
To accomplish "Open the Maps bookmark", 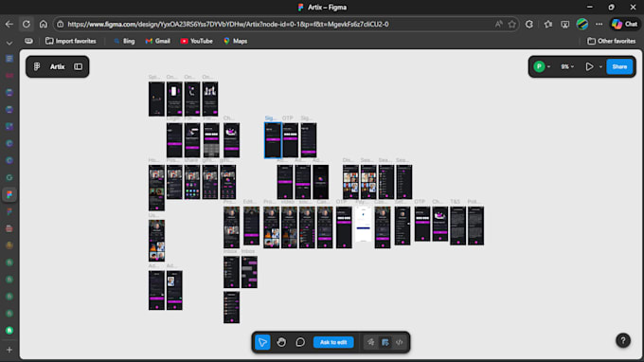I will pyautogui.click(x=235, y=41).
